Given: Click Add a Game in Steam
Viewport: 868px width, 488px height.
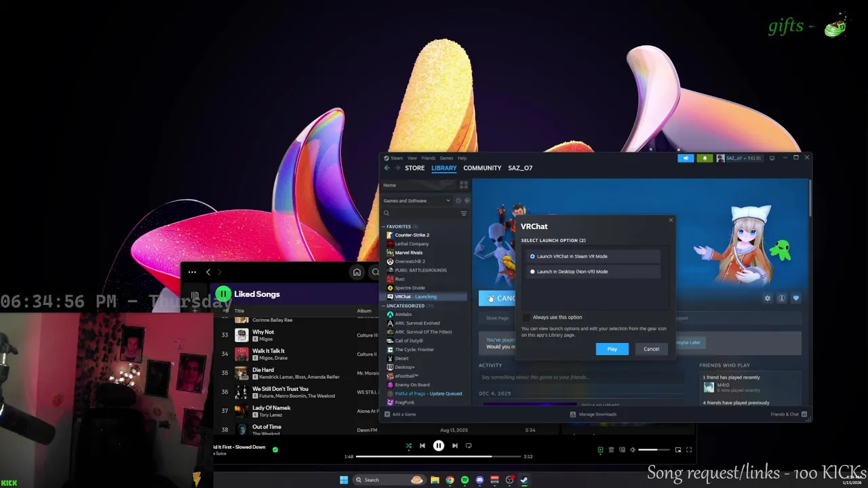Looking at the screenshot, I should tap(400, 414).
